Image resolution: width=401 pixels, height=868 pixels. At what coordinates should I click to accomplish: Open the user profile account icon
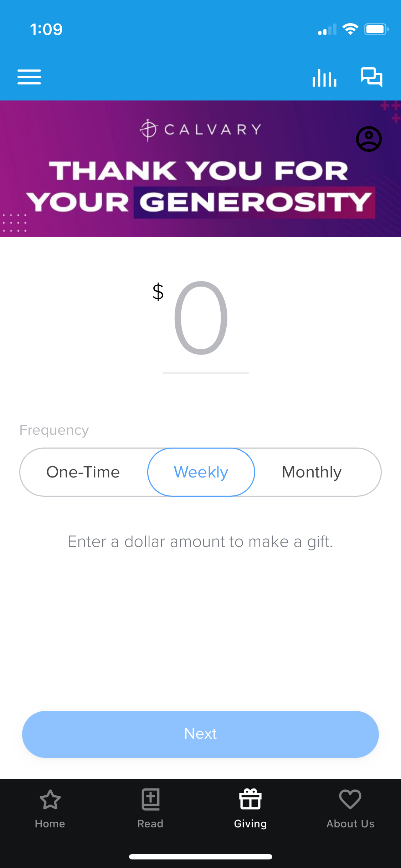click(369, 139)
